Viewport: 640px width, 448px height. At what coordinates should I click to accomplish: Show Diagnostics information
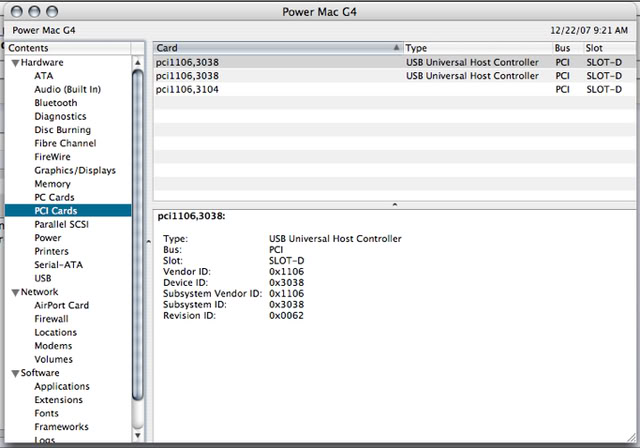60,116
